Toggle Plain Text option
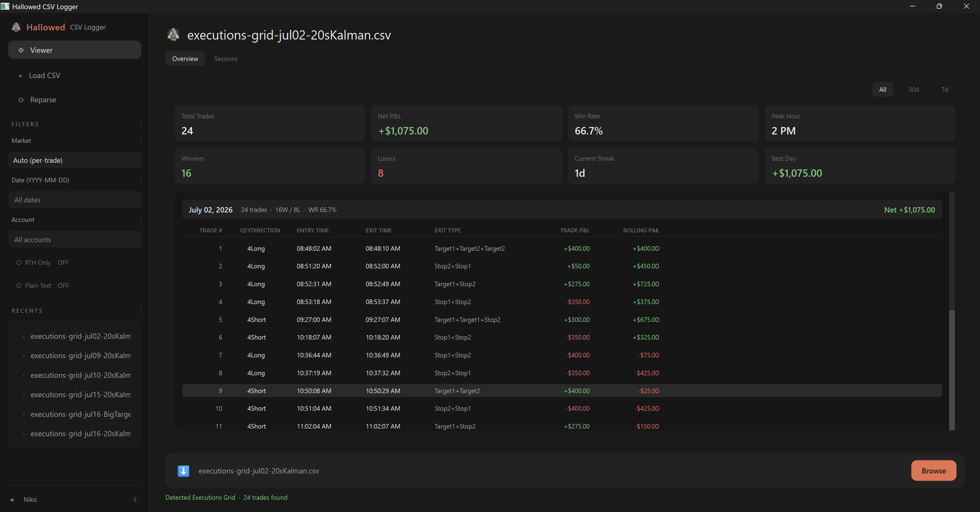 (42, 285)
